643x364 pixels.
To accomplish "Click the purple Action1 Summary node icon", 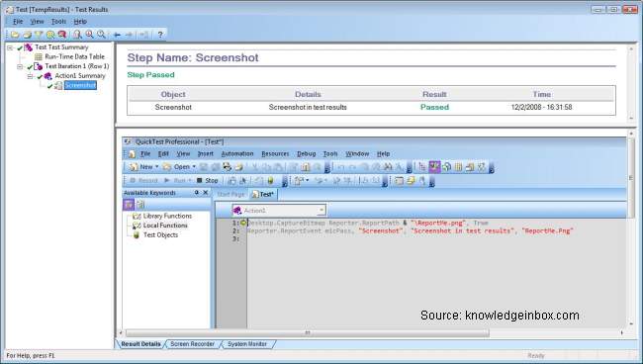I will click(x=48, y=76).
